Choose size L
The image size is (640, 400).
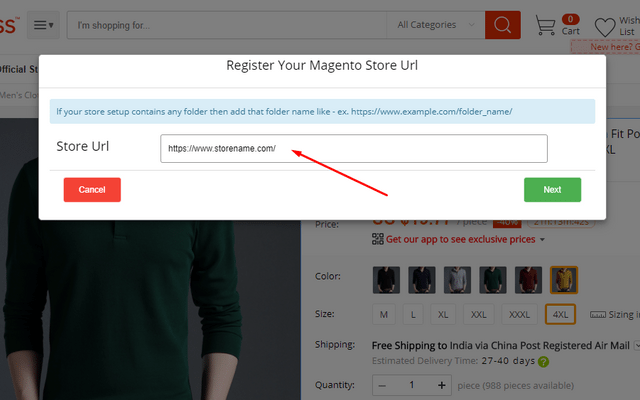click(413, 314)
